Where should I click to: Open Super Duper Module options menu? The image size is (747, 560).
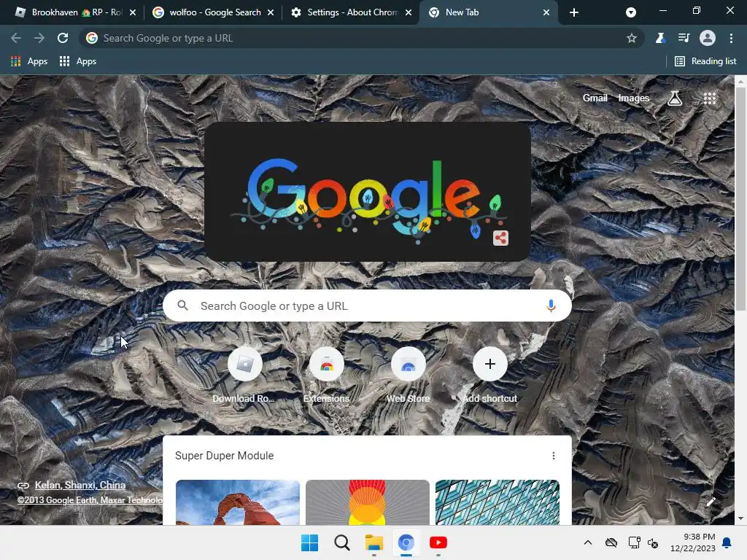(553, 456)
